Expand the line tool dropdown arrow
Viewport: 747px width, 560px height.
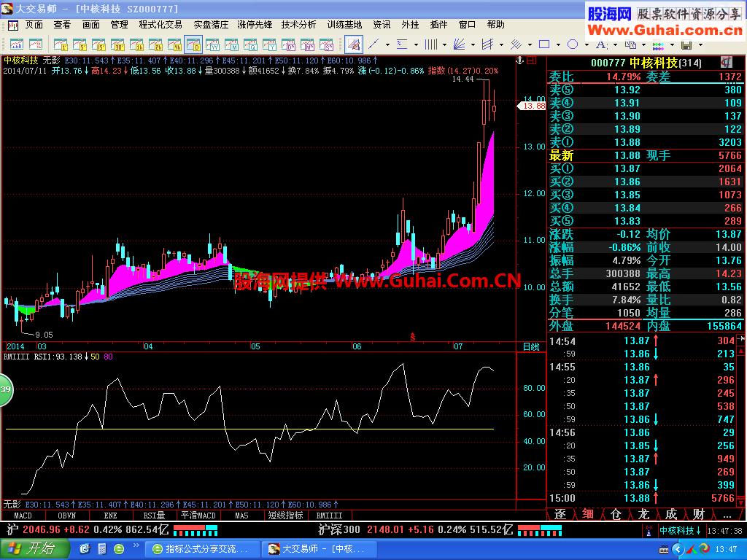(x=387, y=44)
